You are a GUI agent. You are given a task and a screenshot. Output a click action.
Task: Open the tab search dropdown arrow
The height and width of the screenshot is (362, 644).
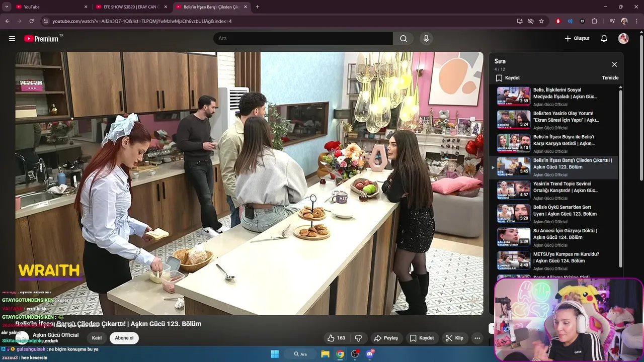[x=7, y=7]
